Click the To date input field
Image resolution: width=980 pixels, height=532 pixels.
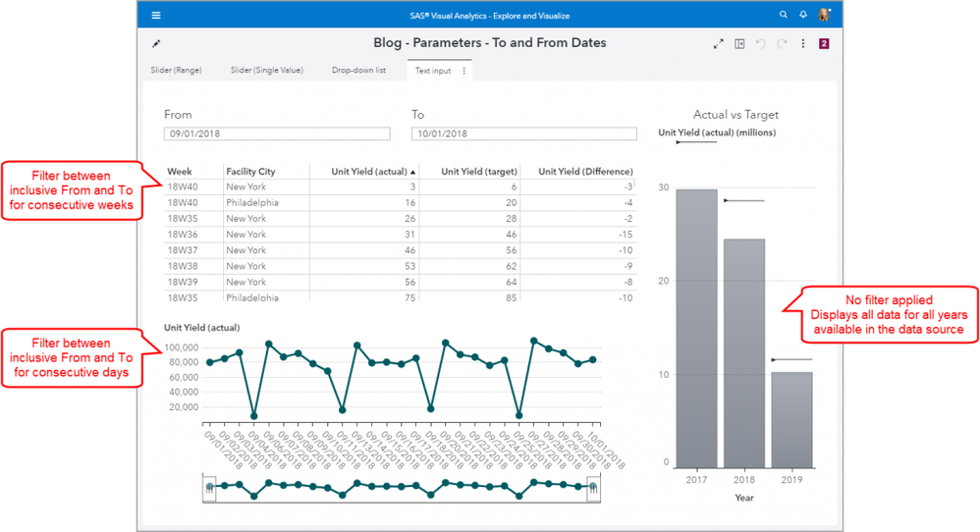[523, 133]
